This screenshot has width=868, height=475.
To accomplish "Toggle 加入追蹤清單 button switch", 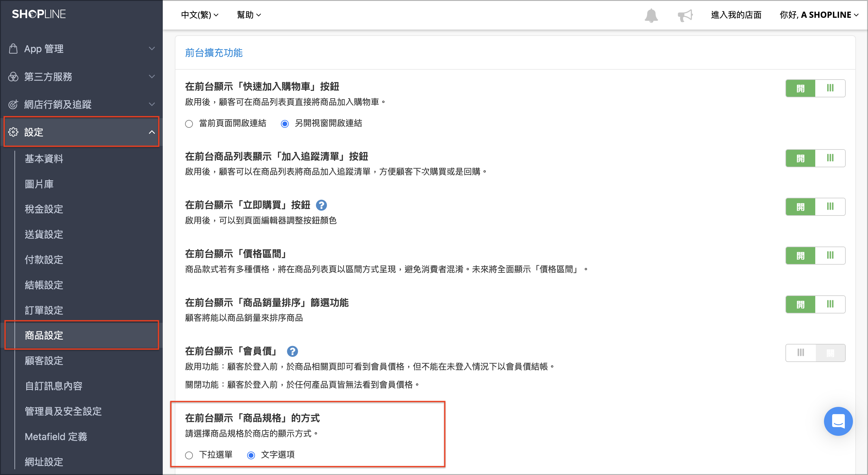I will tap(815, 158).
